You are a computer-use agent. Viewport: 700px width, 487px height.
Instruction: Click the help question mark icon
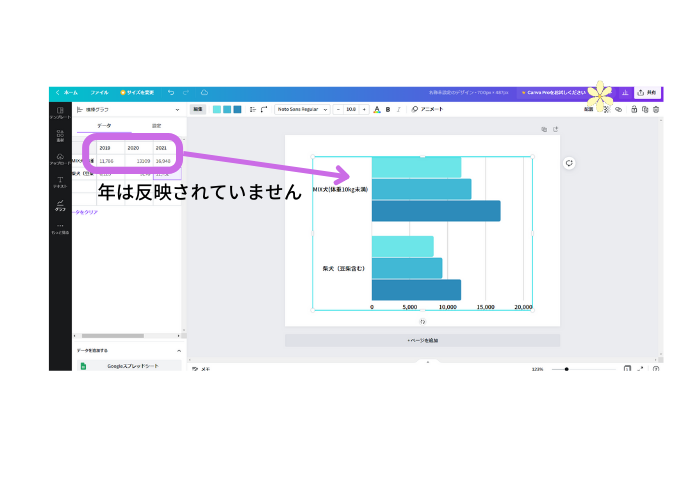point(656,369)
